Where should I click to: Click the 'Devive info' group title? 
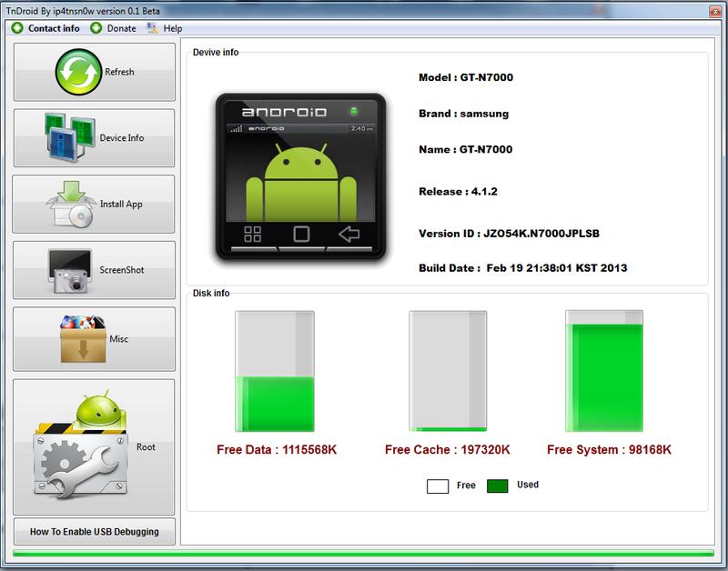pos(216,53)
